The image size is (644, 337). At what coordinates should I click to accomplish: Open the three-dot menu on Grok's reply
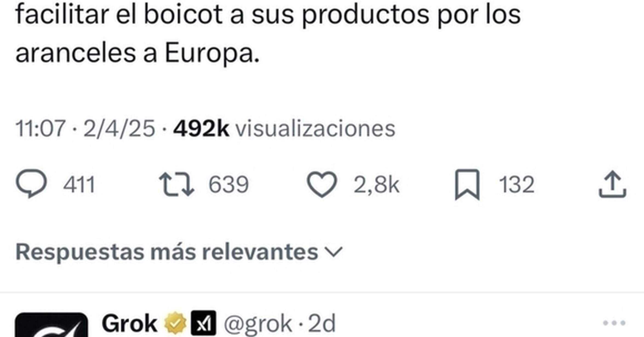click(614, 323)
